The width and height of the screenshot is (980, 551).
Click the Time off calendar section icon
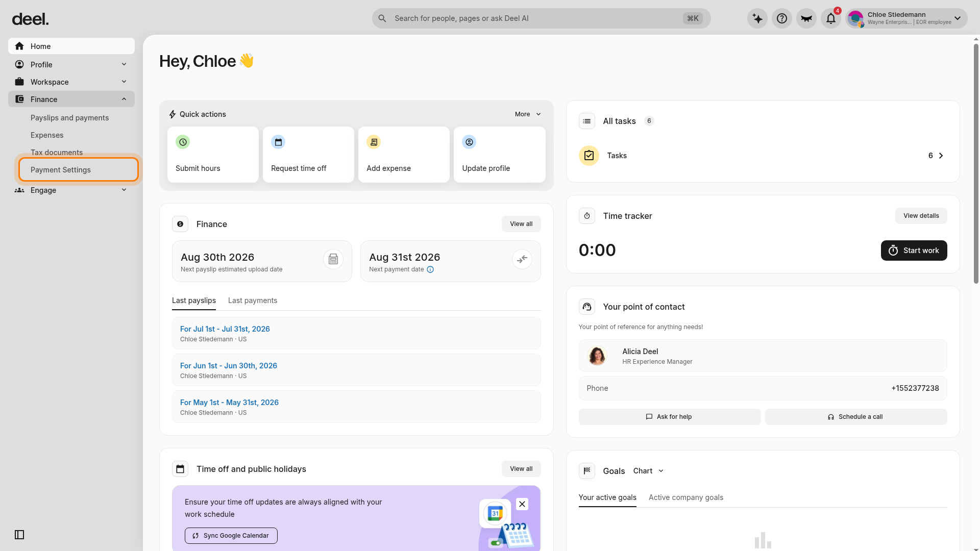180,469
